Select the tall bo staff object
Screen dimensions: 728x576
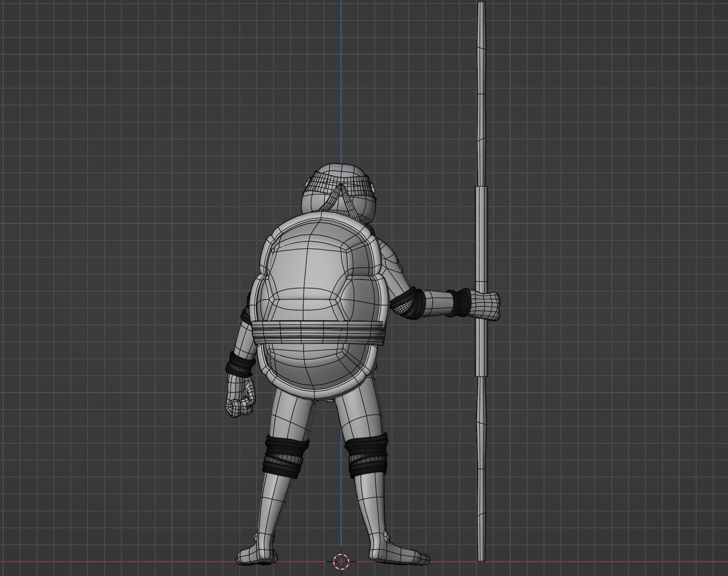tap(481, 281)
